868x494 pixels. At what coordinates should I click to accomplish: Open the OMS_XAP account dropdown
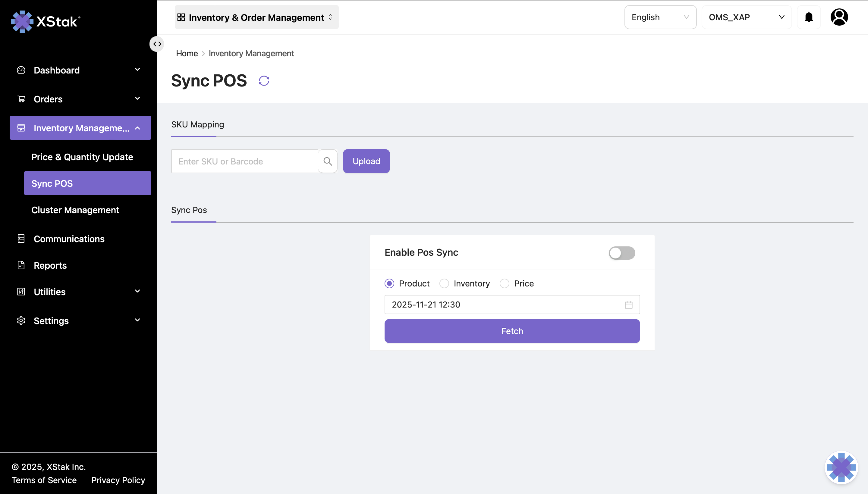pyautogui.click(x=746, y=17)
